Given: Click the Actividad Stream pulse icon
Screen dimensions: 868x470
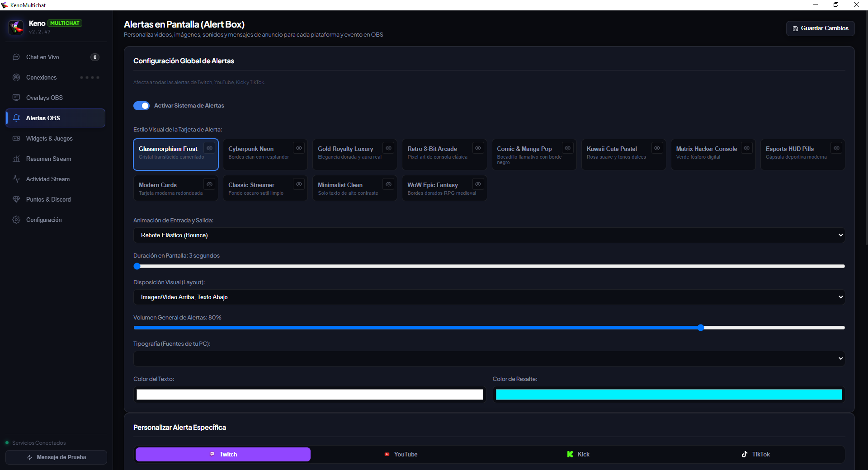Looking at the screenshot, I should tap(16, 179).
